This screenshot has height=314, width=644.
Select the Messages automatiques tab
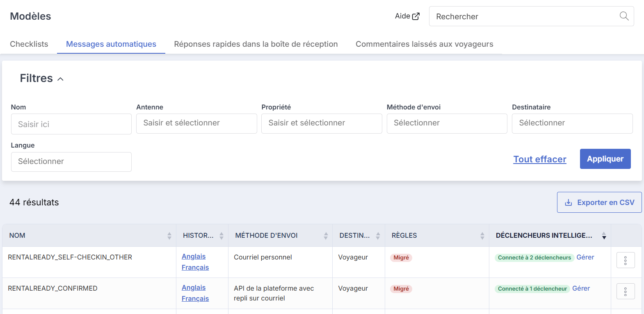tap(111, 44)
